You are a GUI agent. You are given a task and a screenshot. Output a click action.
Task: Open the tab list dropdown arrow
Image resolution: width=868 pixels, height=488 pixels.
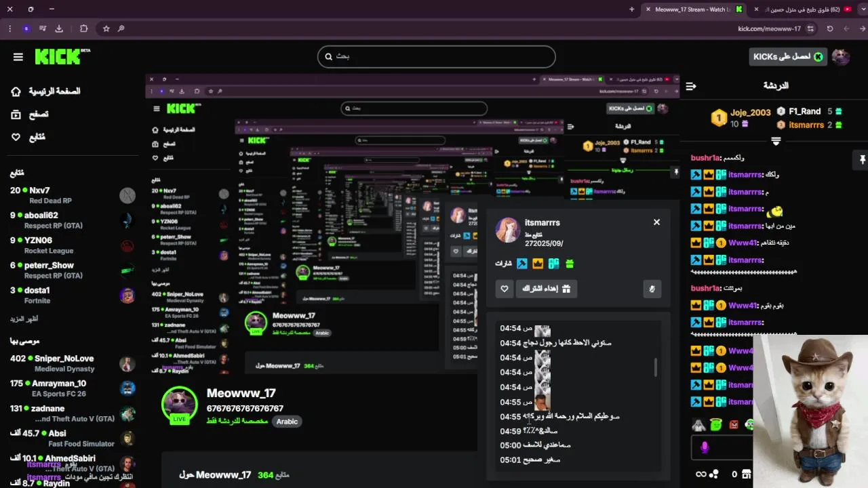coord(863,9)
